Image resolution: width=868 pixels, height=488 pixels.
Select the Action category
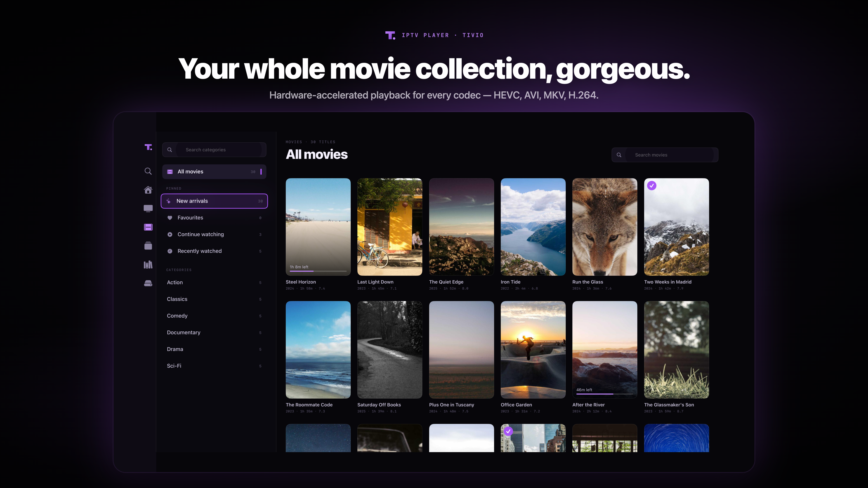pyautogui.click(x=214, y=283)
